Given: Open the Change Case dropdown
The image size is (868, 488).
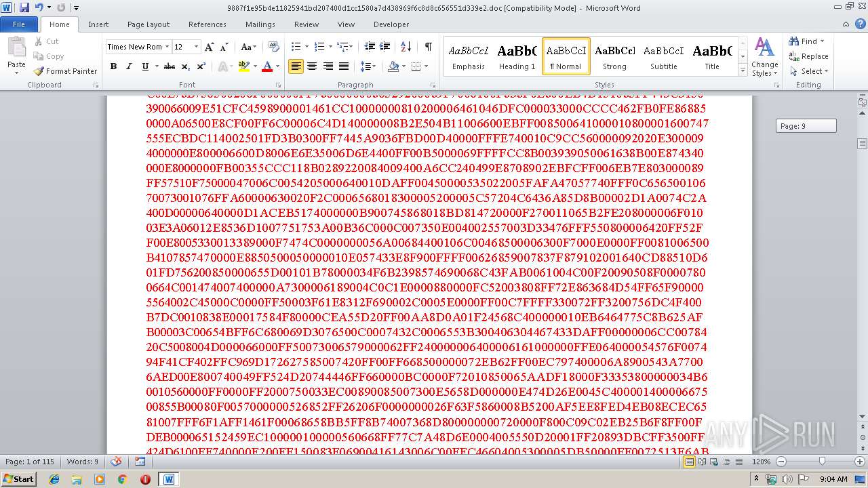Looking at the screenshot, I should 248,47.
